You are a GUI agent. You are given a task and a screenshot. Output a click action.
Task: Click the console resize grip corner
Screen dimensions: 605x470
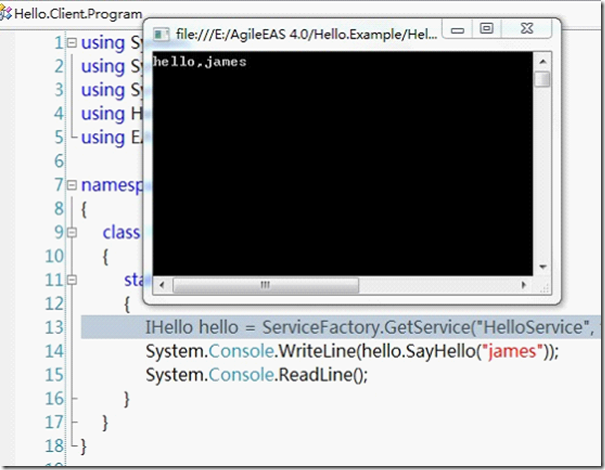pyautogui.click(x=544, y=287)
